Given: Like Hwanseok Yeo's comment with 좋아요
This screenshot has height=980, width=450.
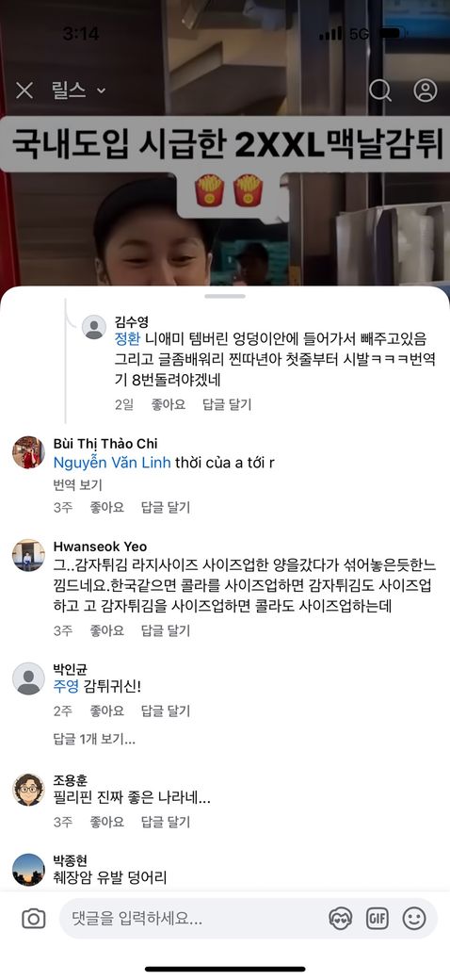Looking at the screenshot, I should pyautogui.click(x=106, y=630).
